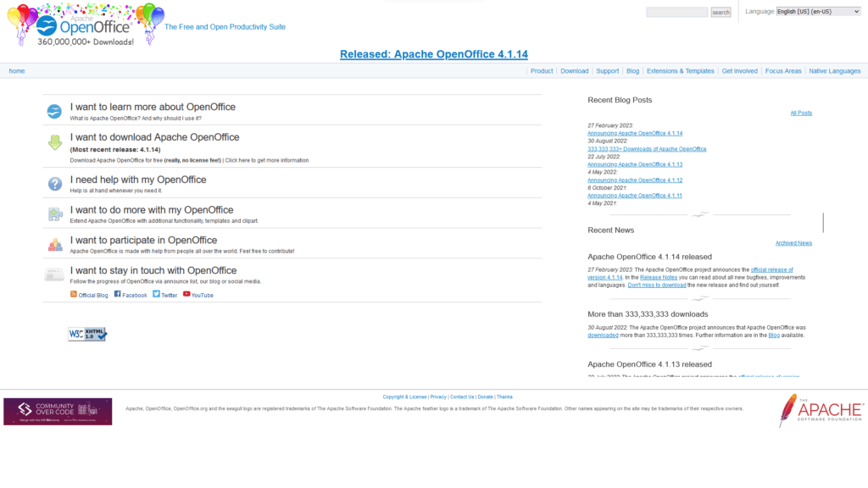
Task: Click I want to download Apache OpenOffice
Action: pyautogui.click(x=154, y=137)
